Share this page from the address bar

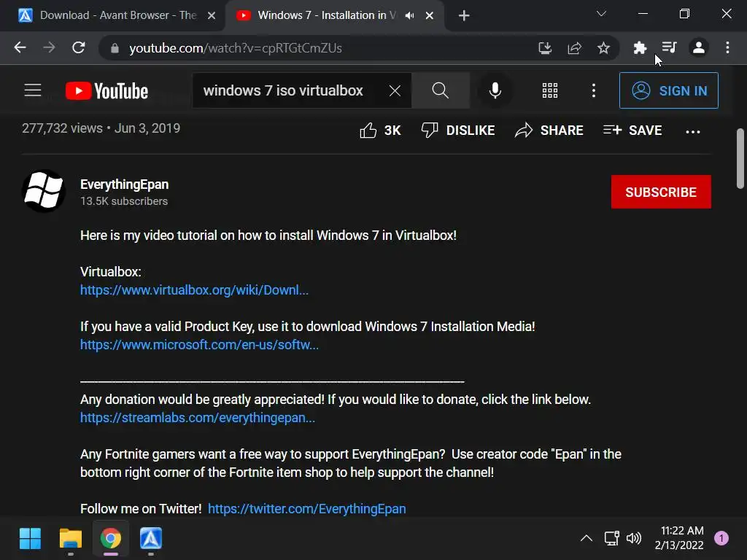pyautogui.click(x=575, y=47)
